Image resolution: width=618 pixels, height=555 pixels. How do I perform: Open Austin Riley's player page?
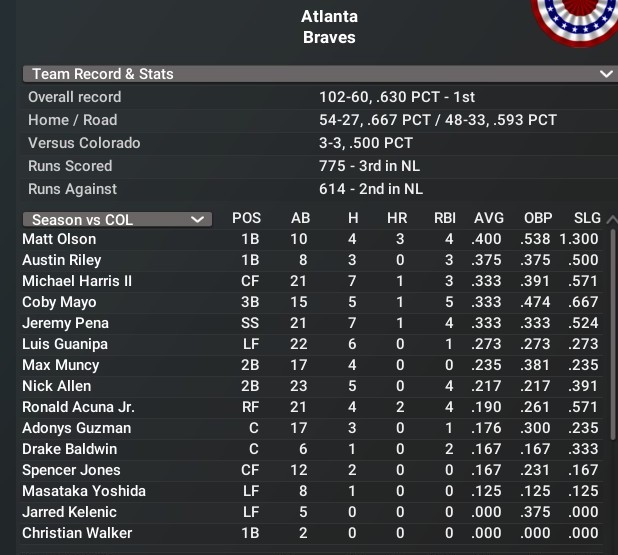point(61,260)
